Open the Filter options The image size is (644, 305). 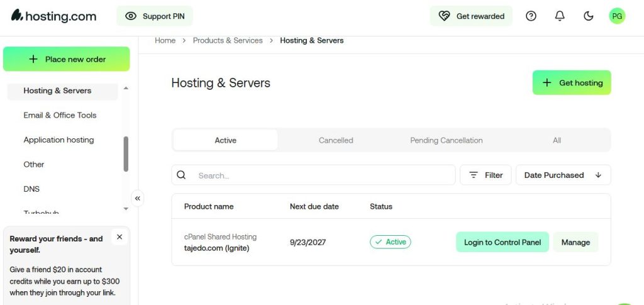[486, 175]
